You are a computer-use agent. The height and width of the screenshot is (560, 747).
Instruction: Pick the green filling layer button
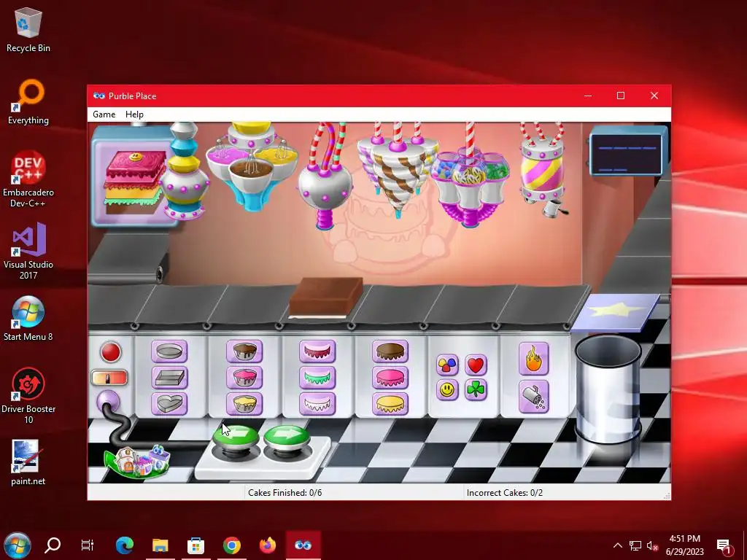tap(317, 378)
